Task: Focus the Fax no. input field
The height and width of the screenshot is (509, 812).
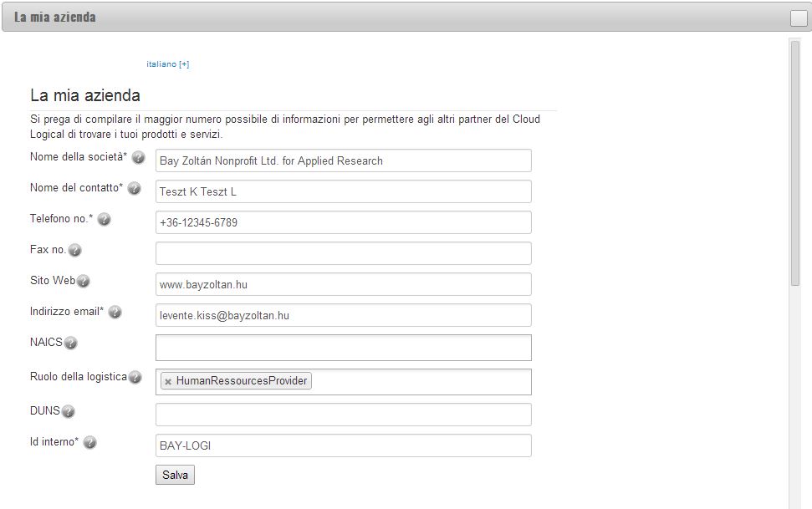Action: pyautogui.click(x=344, y=253)
